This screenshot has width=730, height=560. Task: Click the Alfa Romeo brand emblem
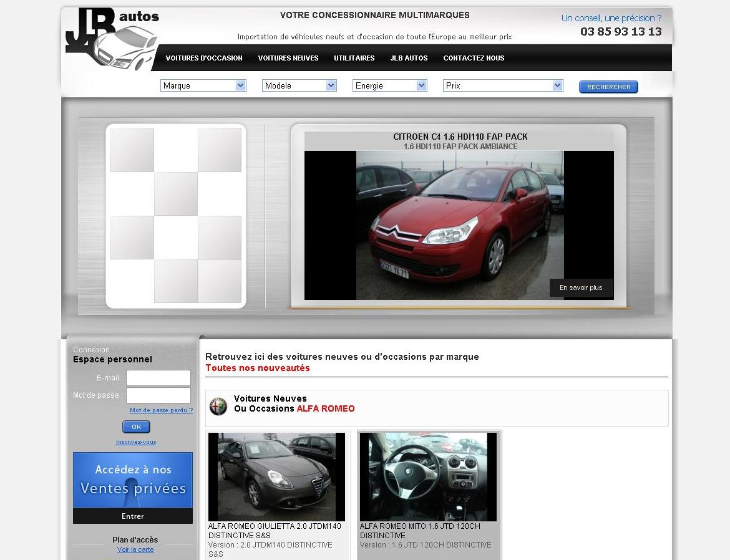tap(218, 407)
